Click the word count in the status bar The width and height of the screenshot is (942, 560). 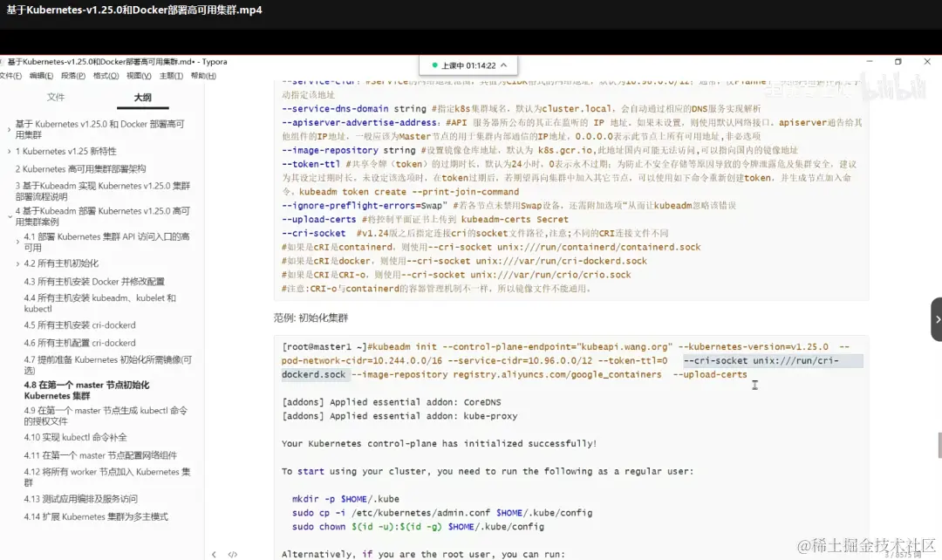click(903, 555)
